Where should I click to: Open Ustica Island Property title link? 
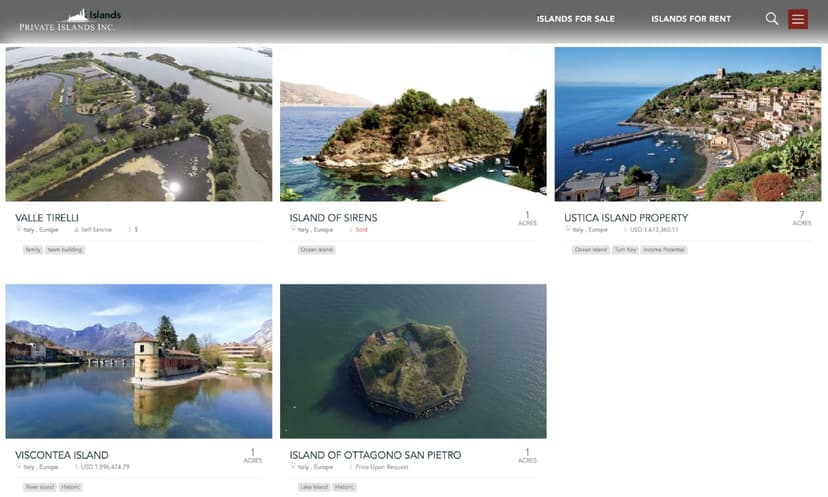[x=626, y=217]
